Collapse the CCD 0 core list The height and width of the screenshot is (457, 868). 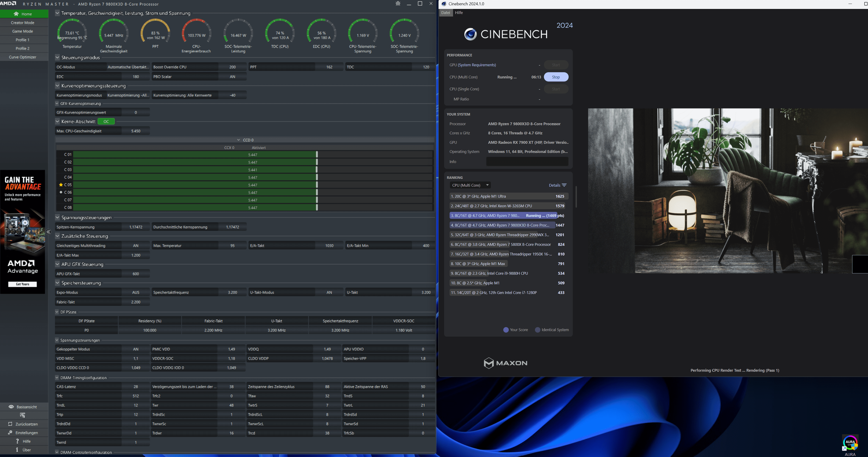point(239,140)
